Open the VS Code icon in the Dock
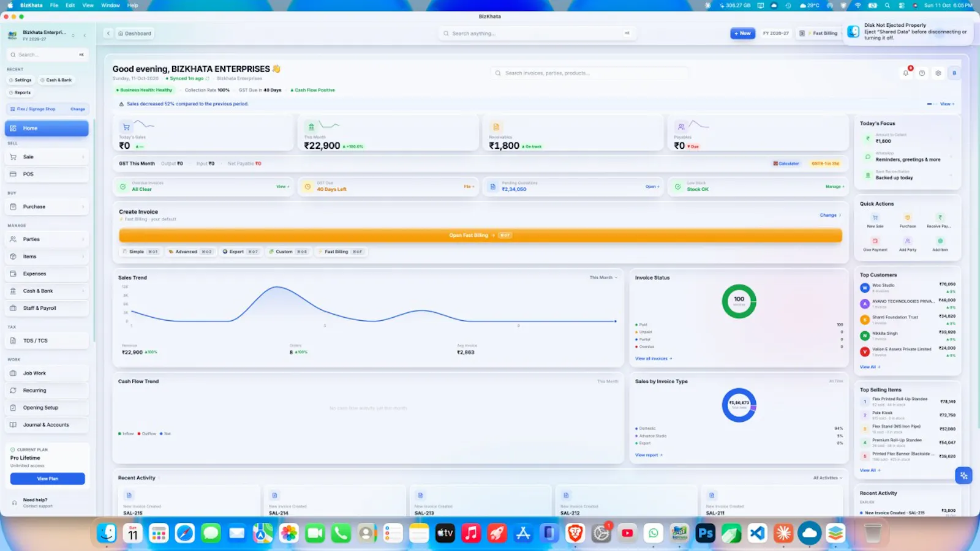Viewport: 980px width, 551px height. (x=757, y=533)
